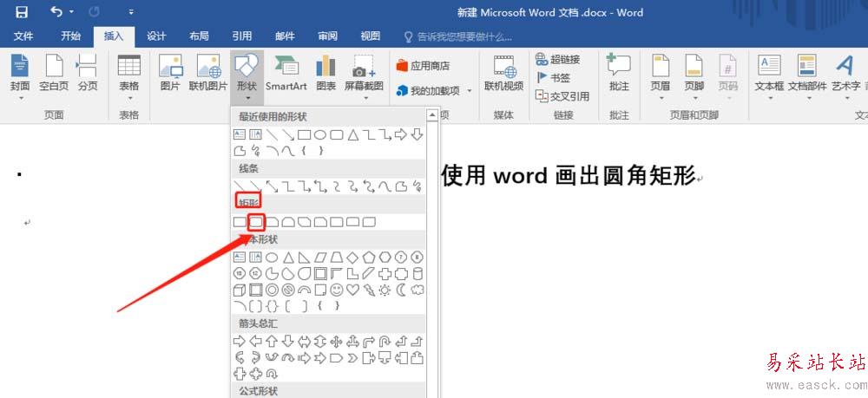Insert a 联机视频 online video
The height and width of the screenshot is (398, 868).
click(x=503, y=73)
